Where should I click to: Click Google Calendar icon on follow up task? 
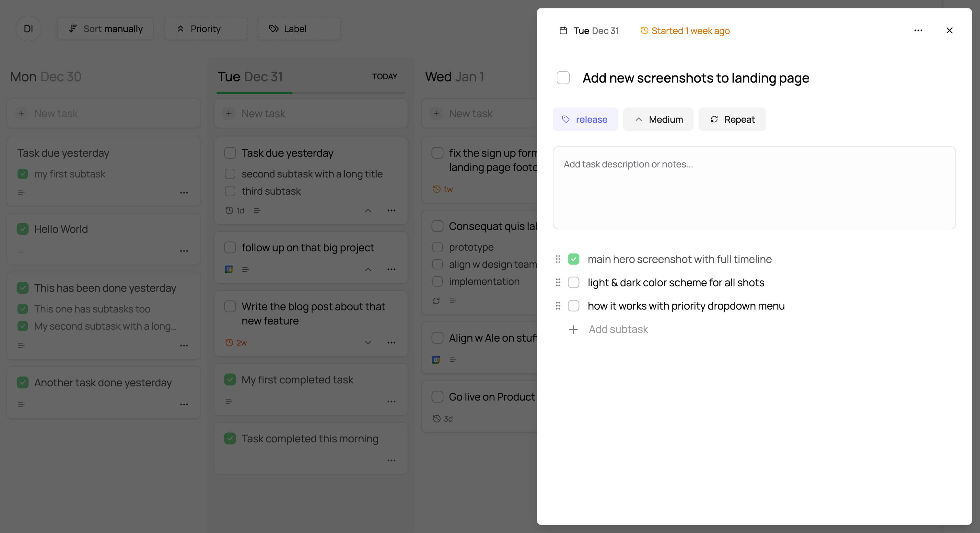(x=229, y=269)
